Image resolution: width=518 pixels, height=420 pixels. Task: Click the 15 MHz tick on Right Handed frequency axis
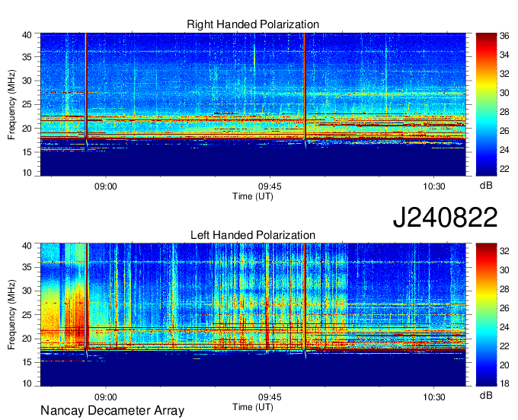point(27,152)
